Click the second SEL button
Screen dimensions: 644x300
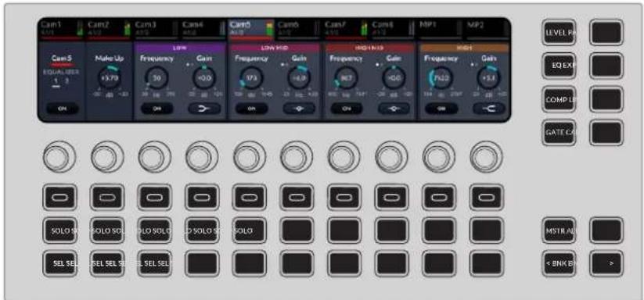[107, 263]
